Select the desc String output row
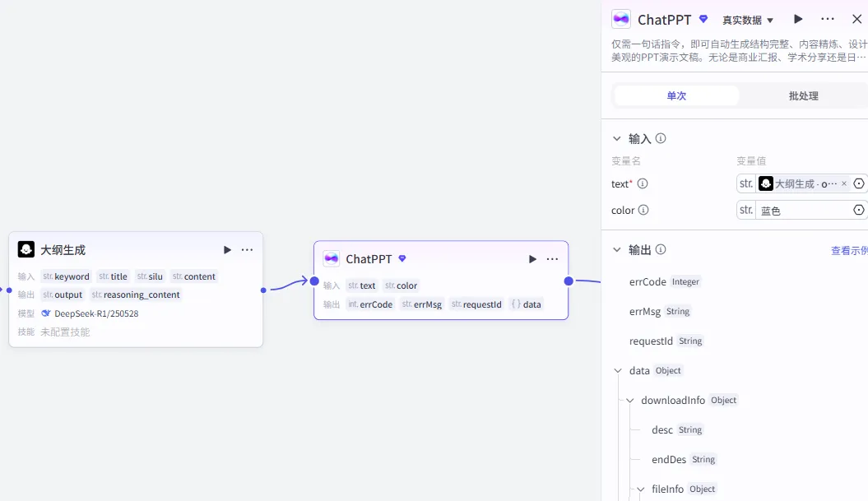Viewport: 868px width, 501px height. coord(677,429)
